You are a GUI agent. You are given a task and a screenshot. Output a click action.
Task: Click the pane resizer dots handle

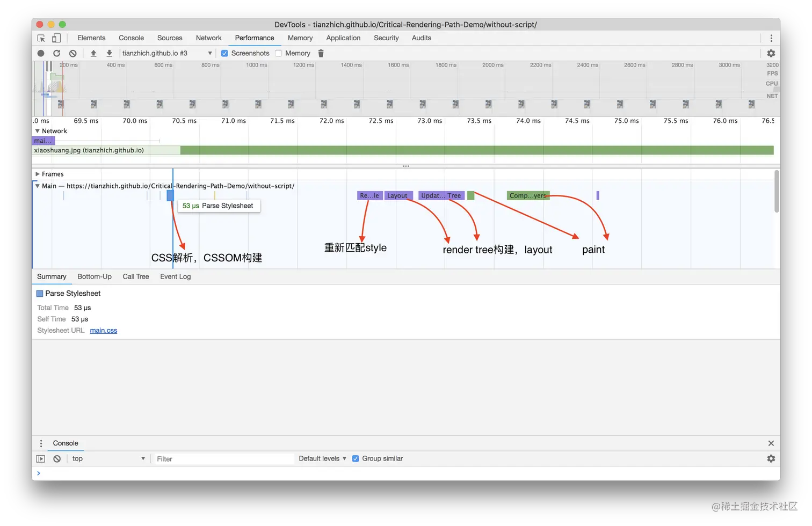406,166
